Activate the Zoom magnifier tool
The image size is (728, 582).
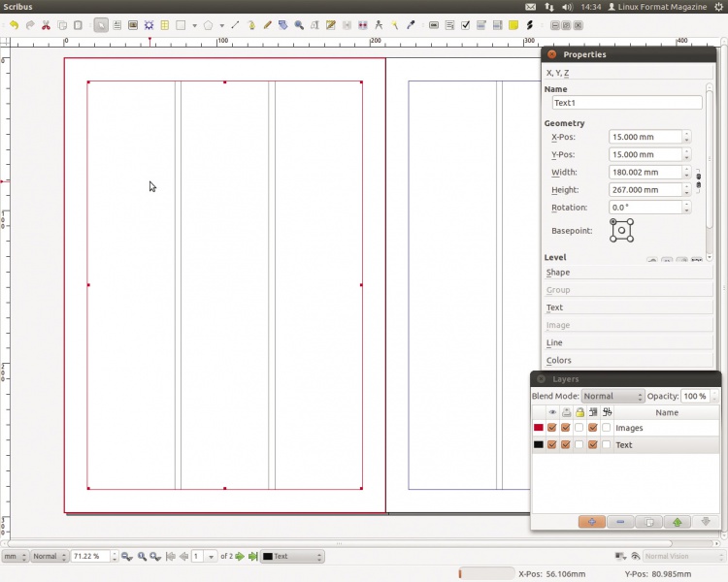(x=299, y=25)
